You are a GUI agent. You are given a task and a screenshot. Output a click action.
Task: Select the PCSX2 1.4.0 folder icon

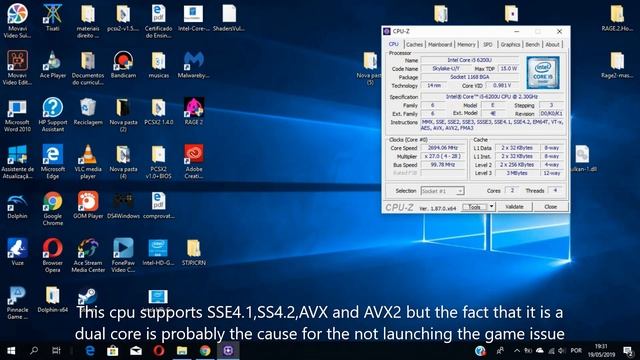click(x=158, y=111)
